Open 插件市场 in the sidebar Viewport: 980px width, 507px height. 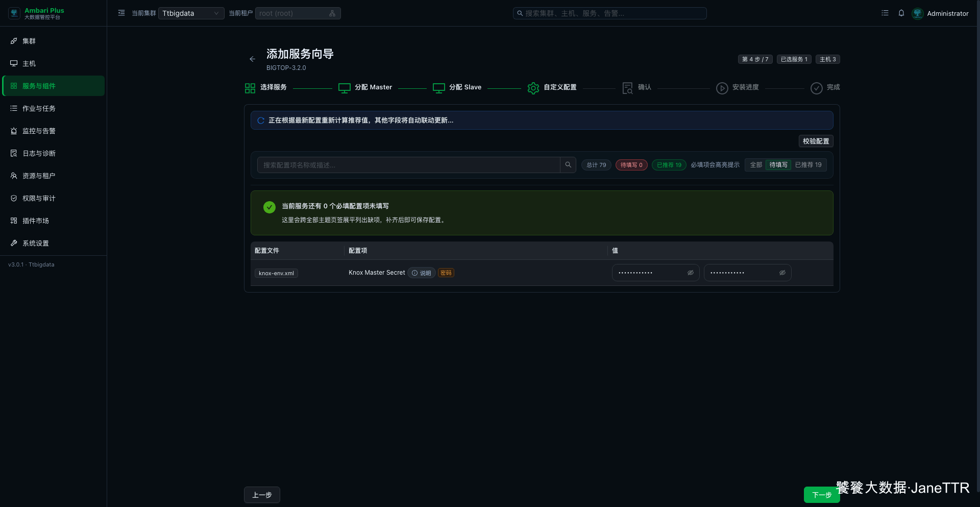[x=54, y=221]
